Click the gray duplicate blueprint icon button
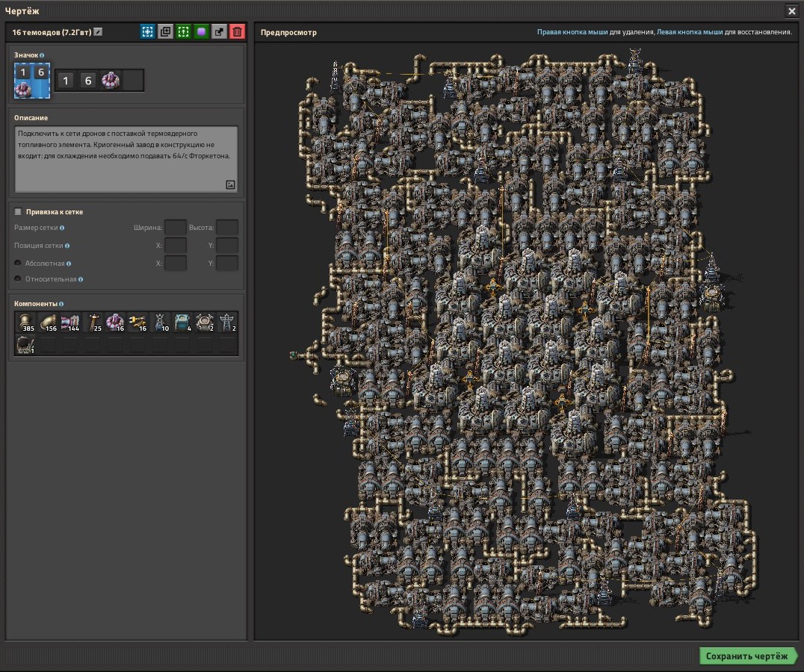 point(166,32)
